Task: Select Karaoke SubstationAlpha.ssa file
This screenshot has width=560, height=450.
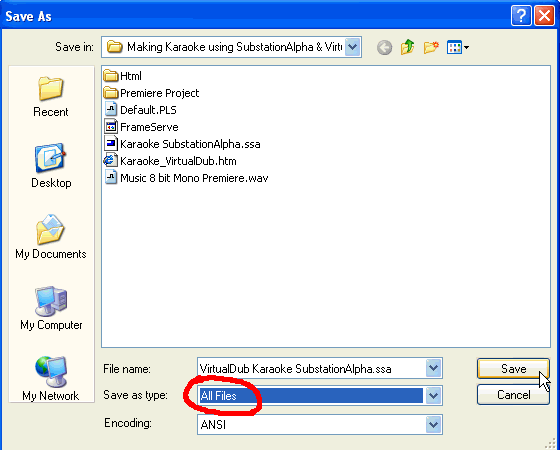Action: 182,144
